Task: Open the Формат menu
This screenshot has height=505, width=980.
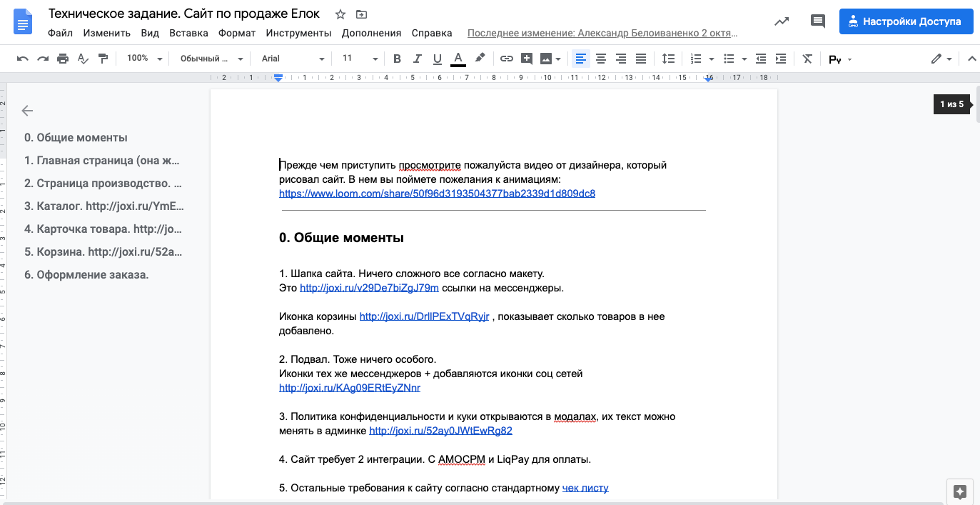Action: (x=237, y=33)
